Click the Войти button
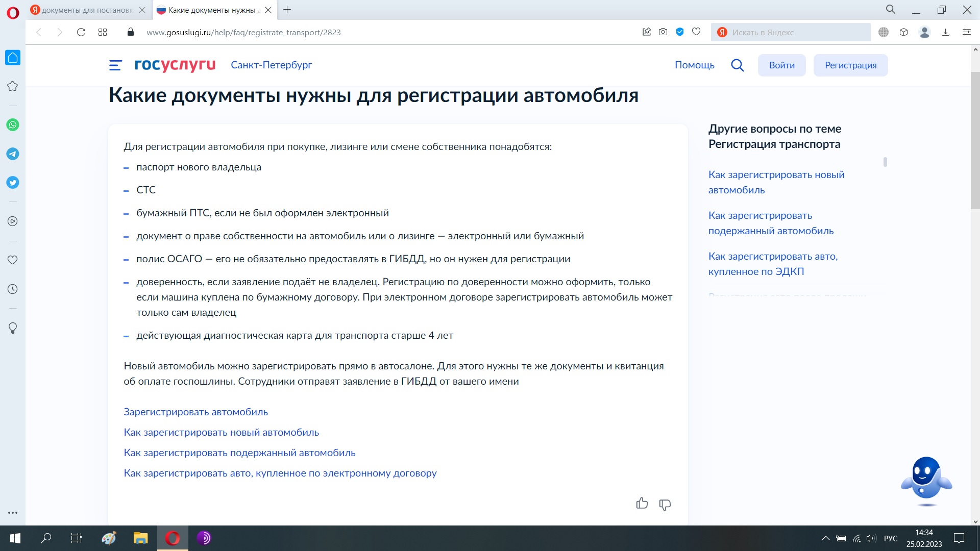This screenshot has height=551, width=980. (781, 65)
